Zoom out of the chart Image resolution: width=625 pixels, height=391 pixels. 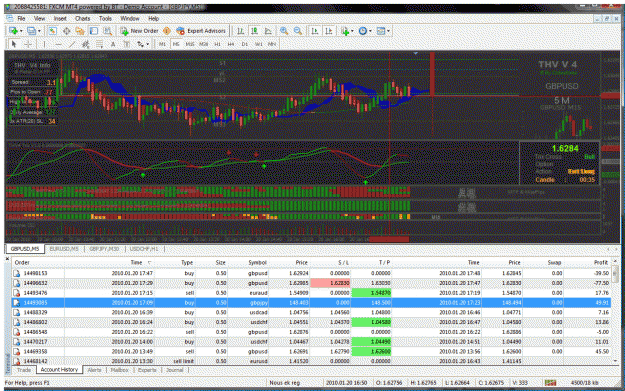click(298, 31)
